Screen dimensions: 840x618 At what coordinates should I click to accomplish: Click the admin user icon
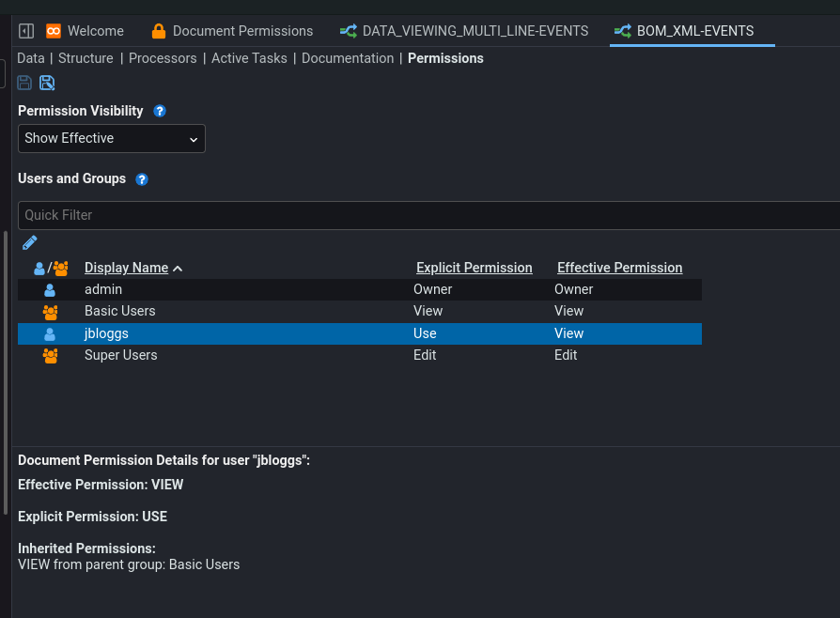click(51, 290)
